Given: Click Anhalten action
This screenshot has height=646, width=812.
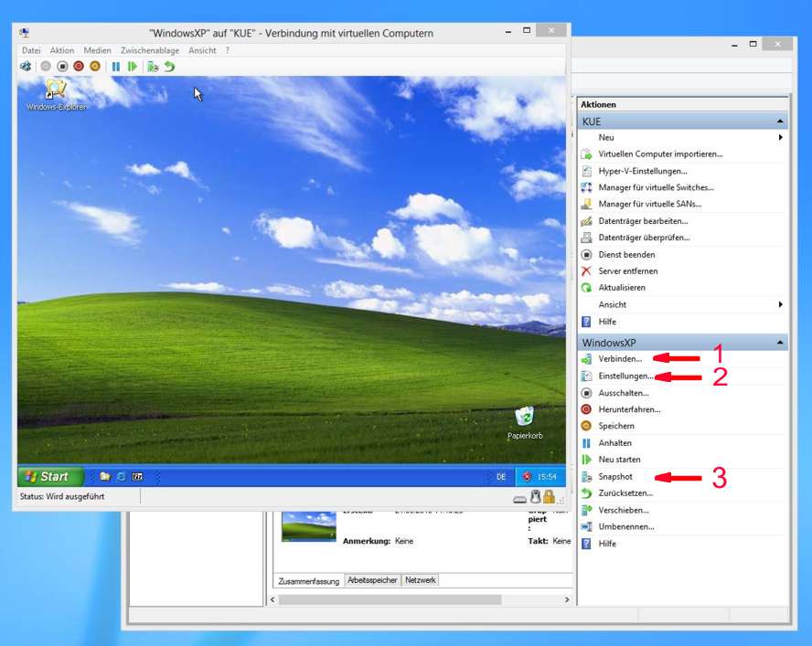Looking at the screenshot, I should [x=614, y=443].
